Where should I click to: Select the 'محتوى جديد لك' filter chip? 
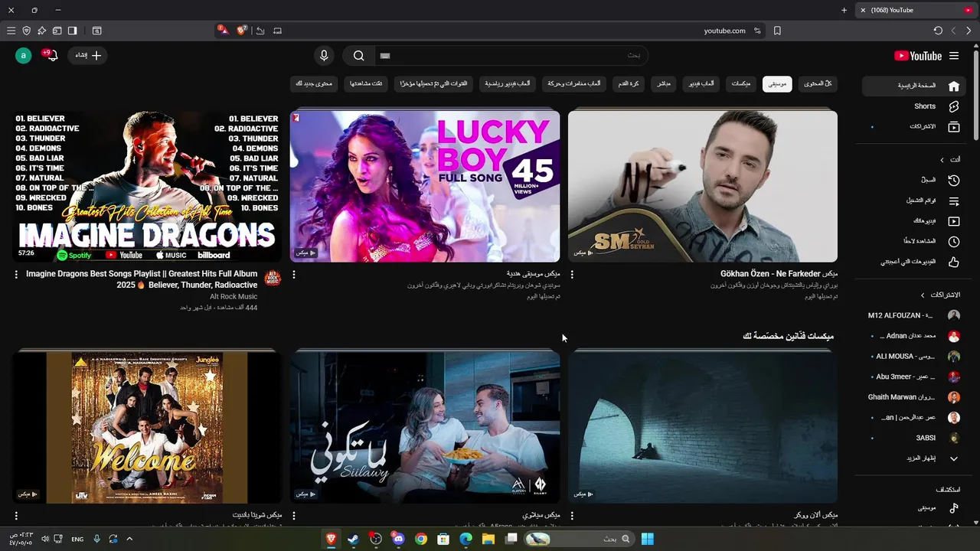pyautogui.click(x=315, y=83)
